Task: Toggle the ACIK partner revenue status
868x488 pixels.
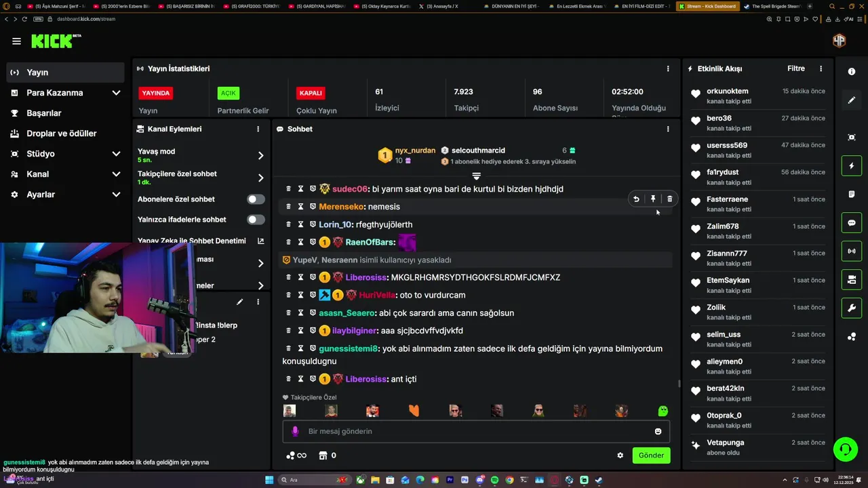Action: tap(228, 93)
